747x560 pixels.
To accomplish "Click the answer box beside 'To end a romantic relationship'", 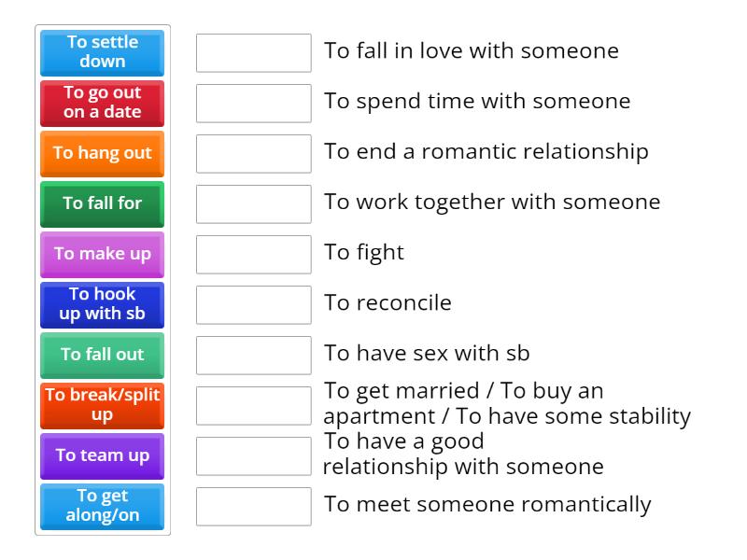I will pos(253,153).
